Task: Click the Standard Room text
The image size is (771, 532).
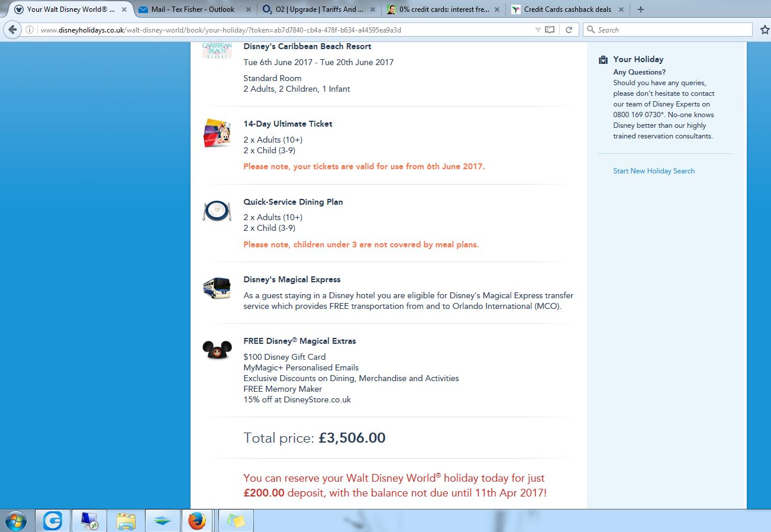Action: 272,78
